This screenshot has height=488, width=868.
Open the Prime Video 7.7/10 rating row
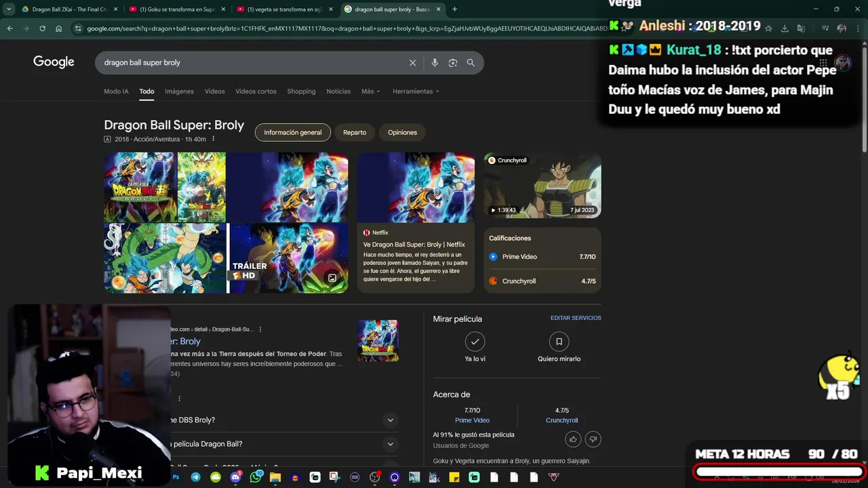pyautogui.click(x=542, y=257)
